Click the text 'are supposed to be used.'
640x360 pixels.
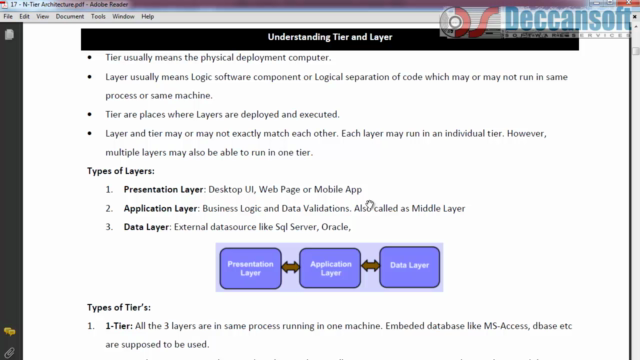[x=157, y=344]
